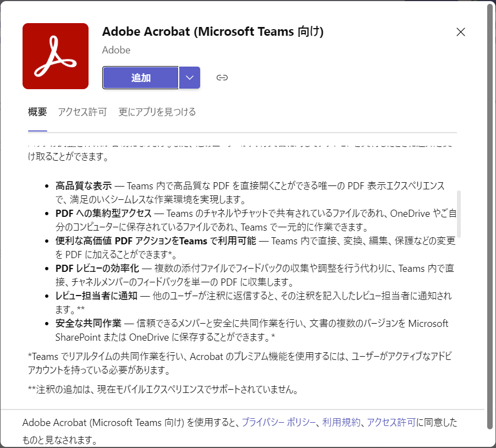Screen dimensions: 496x448
Task: Click the dialog's outer right-edge scrollbar
Action: click(x=489, y=215)
